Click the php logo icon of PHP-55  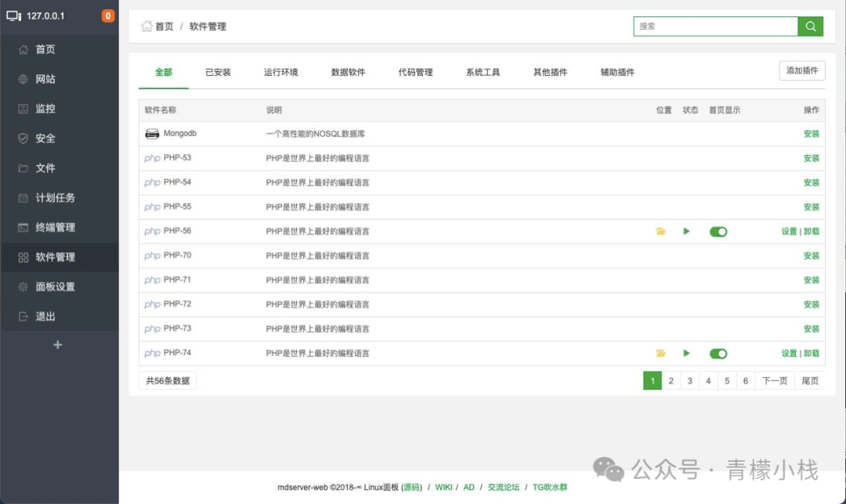coord(152,207)
